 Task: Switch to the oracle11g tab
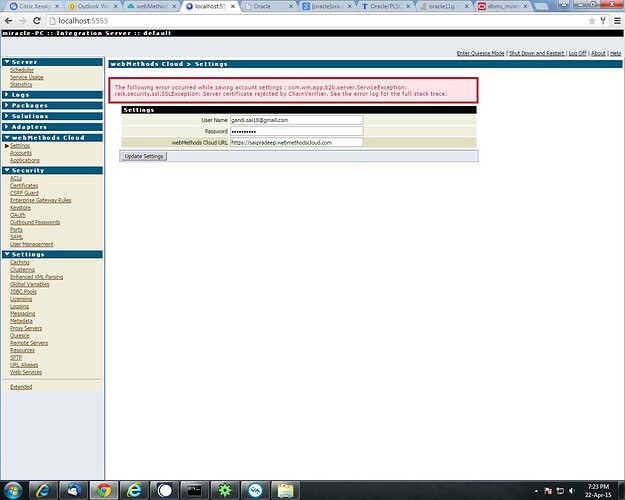coord(444,6)
